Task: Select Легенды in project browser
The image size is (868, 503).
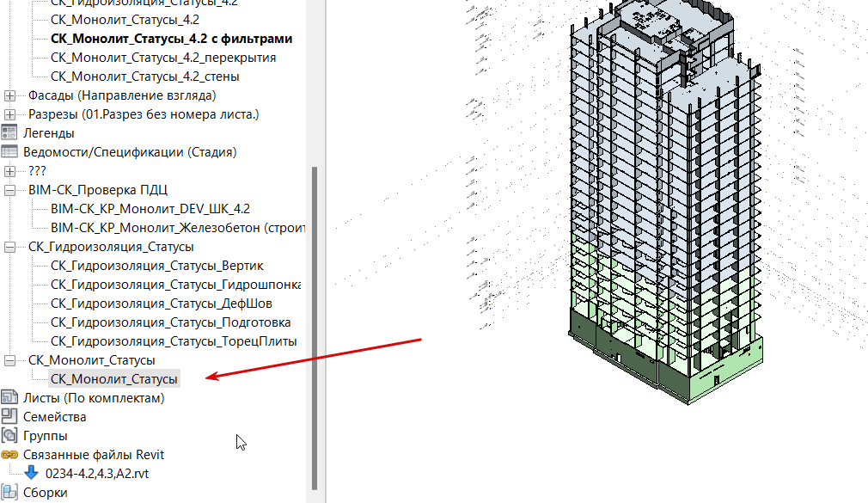Action: tap(49, 133)
